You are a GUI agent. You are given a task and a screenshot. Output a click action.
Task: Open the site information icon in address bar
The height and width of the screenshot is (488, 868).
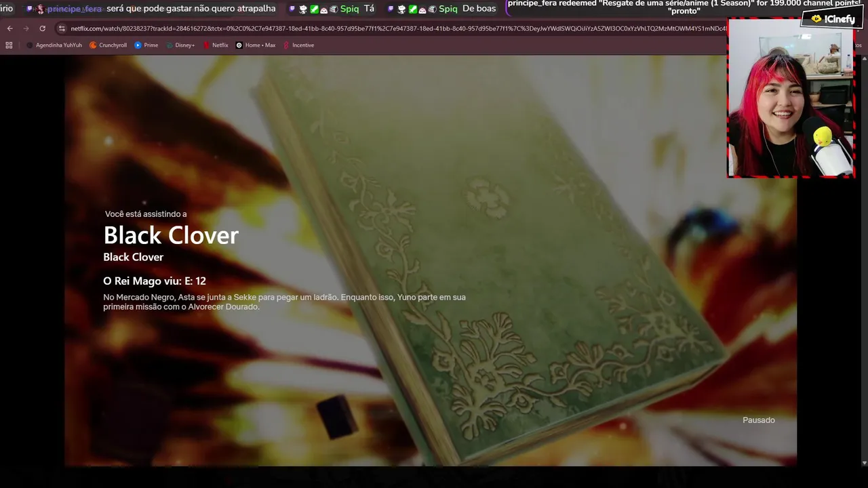(x=62, y=28)
